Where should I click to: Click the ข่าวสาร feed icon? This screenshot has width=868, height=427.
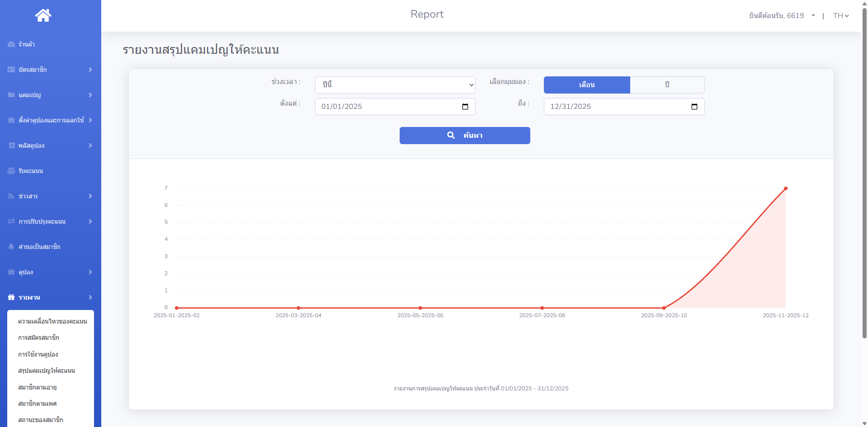[11, 196]
